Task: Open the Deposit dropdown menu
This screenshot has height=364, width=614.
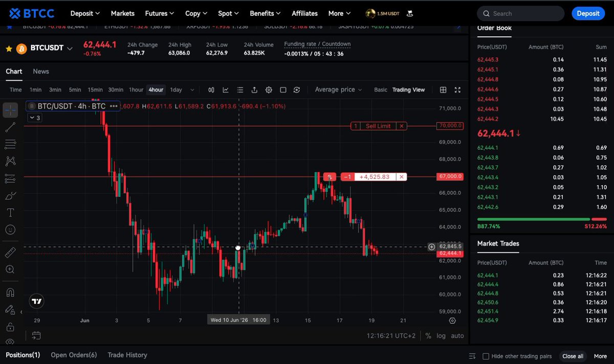Action: [x=85, y=13]
